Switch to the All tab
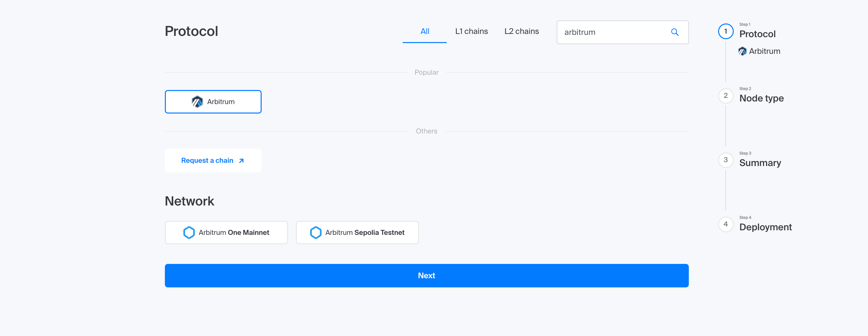The image size is (868, 336). click(x=425, y=31)
